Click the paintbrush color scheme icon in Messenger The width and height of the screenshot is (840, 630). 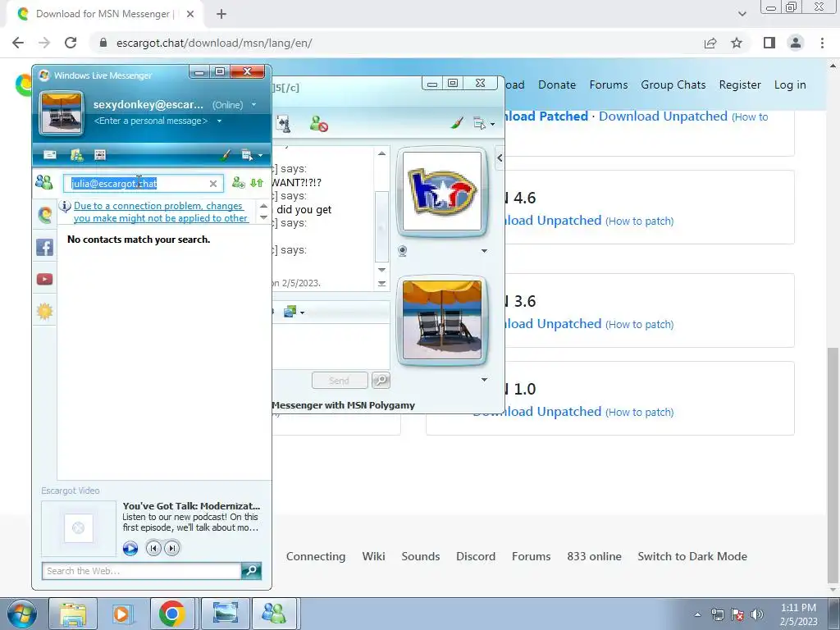pos(226,155)
